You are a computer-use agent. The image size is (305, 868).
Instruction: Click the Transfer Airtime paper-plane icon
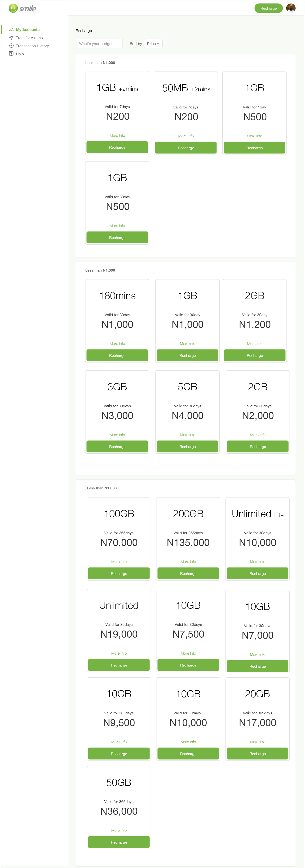click(x=11, y=38)
